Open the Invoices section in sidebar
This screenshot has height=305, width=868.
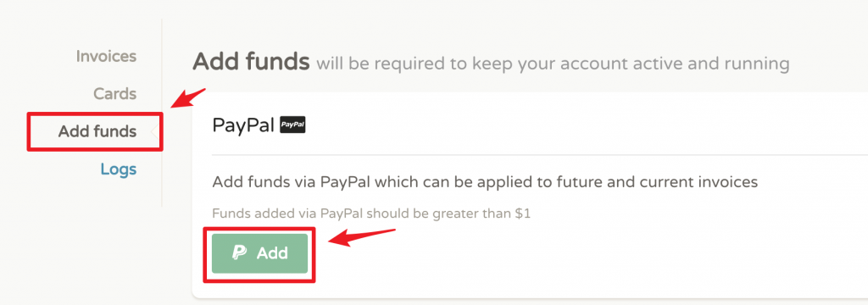pos(106,57)
